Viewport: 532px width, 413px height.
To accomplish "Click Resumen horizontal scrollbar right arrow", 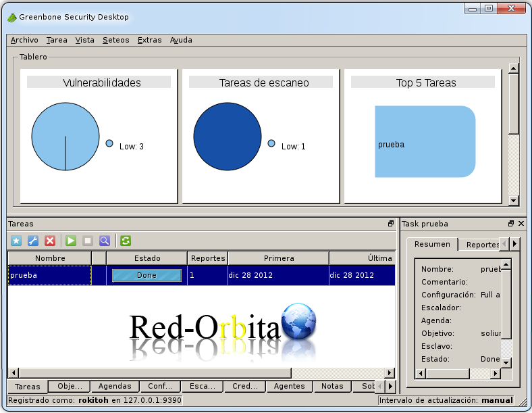I will [496, 374].
